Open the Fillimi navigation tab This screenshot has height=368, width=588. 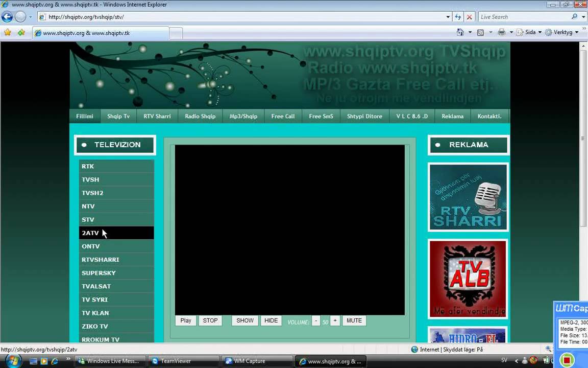(85, 116)
